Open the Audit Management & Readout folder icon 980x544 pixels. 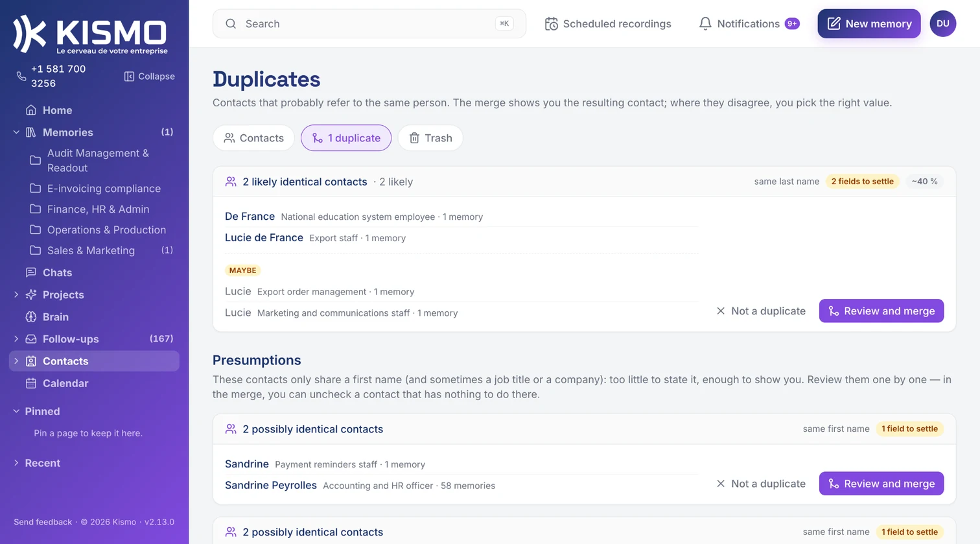36,160
